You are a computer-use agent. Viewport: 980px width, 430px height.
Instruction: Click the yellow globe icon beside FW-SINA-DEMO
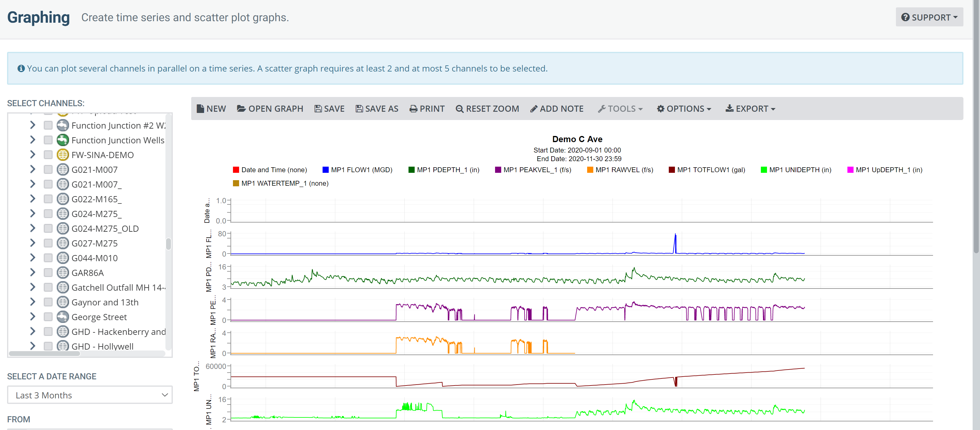(63, 155)
